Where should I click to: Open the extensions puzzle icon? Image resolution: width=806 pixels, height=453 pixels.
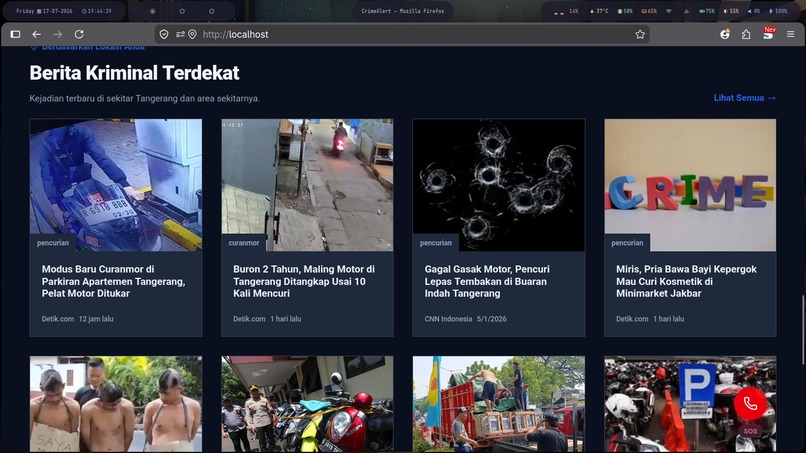tap(746, 34)
